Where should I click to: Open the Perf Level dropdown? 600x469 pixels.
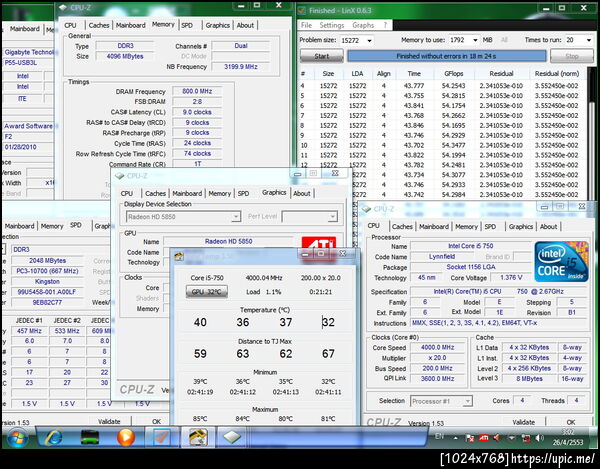[333, 217]
